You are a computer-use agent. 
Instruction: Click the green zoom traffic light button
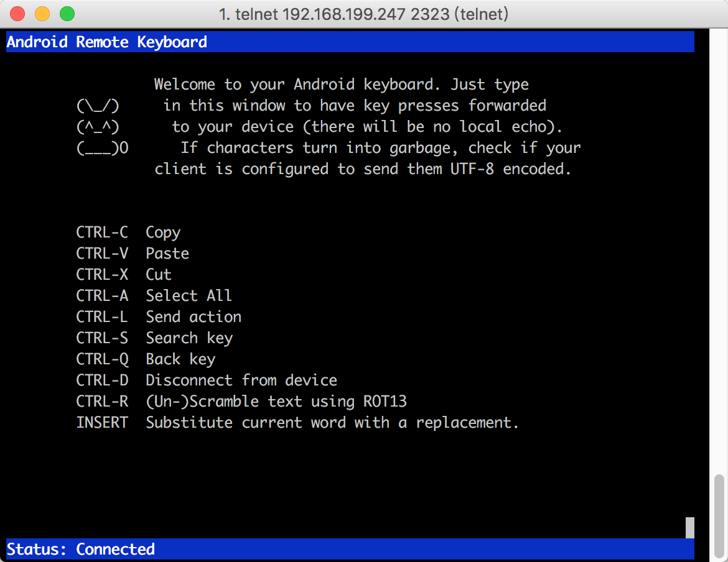[x=67, y=13]
